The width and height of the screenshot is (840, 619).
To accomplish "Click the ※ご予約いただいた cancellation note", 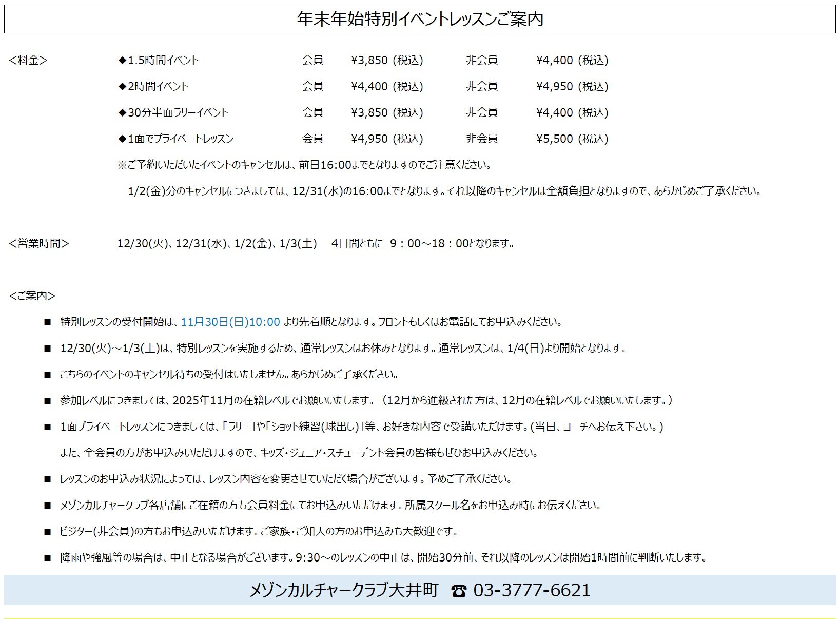I will 304,165.
